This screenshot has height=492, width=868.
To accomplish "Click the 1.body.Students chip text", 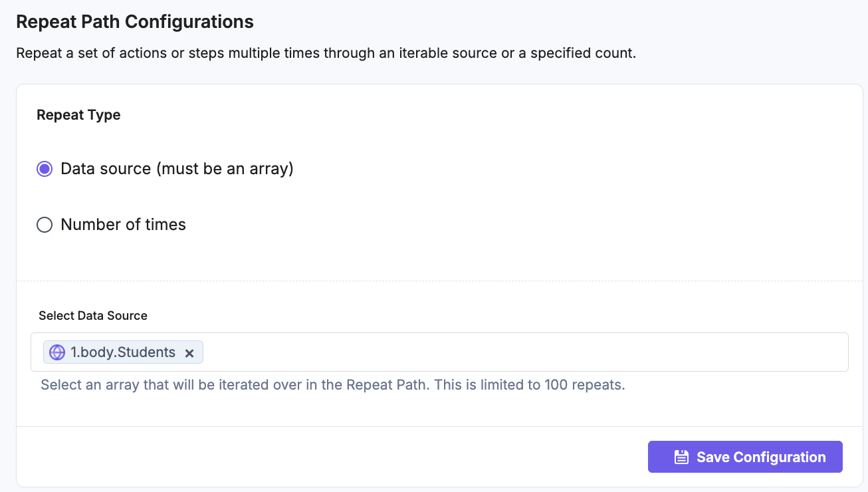I will click(x=123, y=352).
